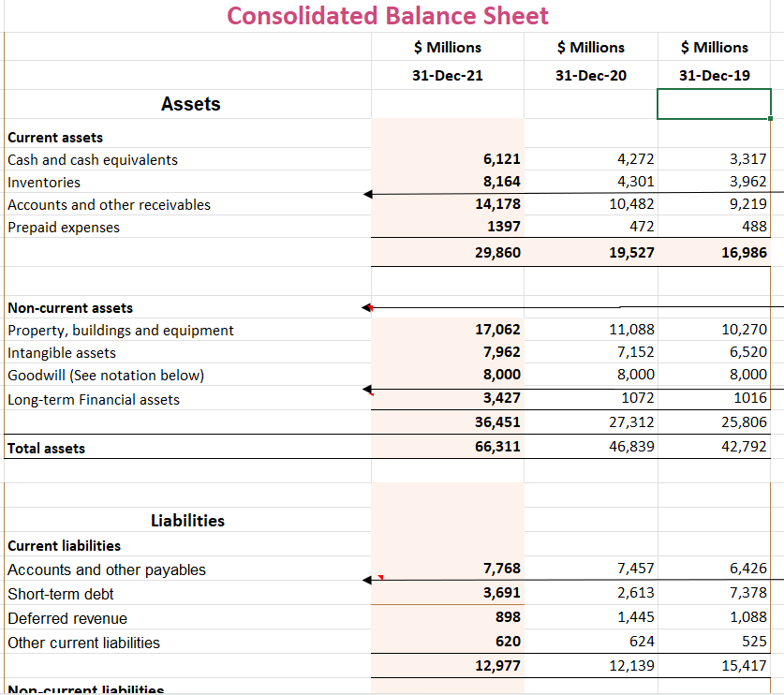Select property value 11,088
The width and height of the screenshot is (784, 695).
coord(631,330)
